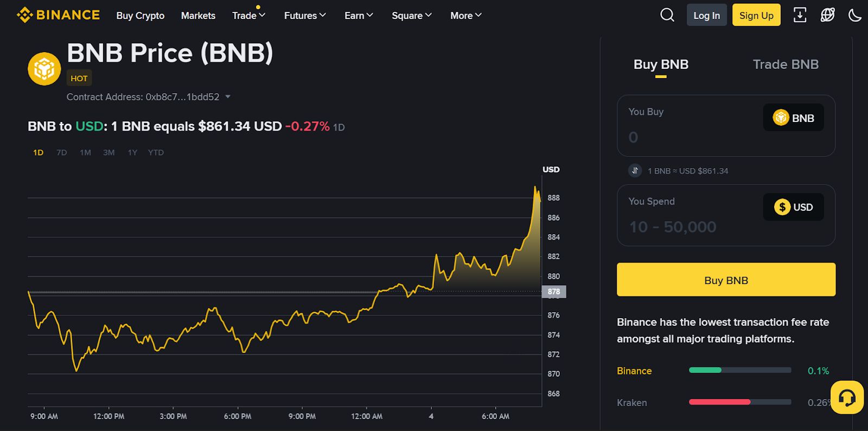Image resolution: width=868 pixels, height=431 pixels.
Task: Click the BNB coin logo
Action: [x=44, y=69]
